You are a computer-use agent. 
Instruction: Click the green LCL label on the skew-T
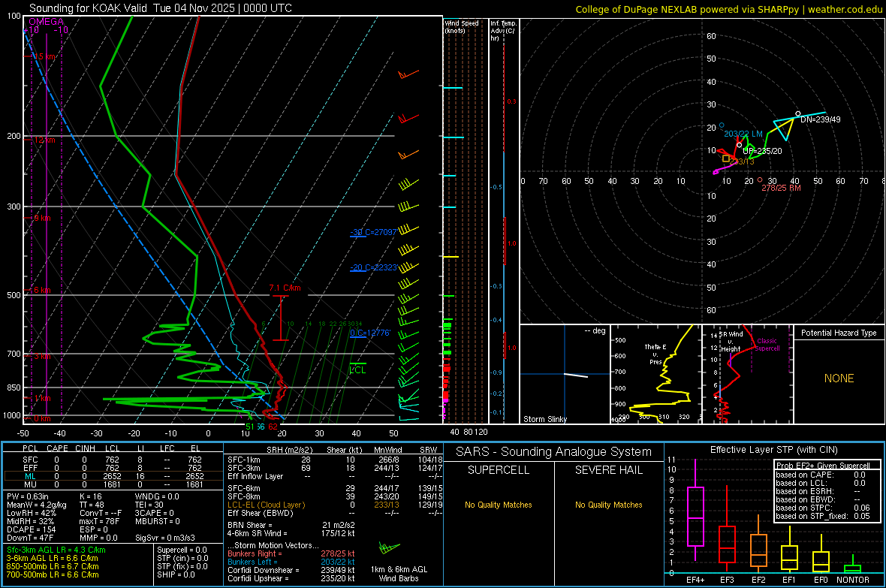(x=357, y=369)
